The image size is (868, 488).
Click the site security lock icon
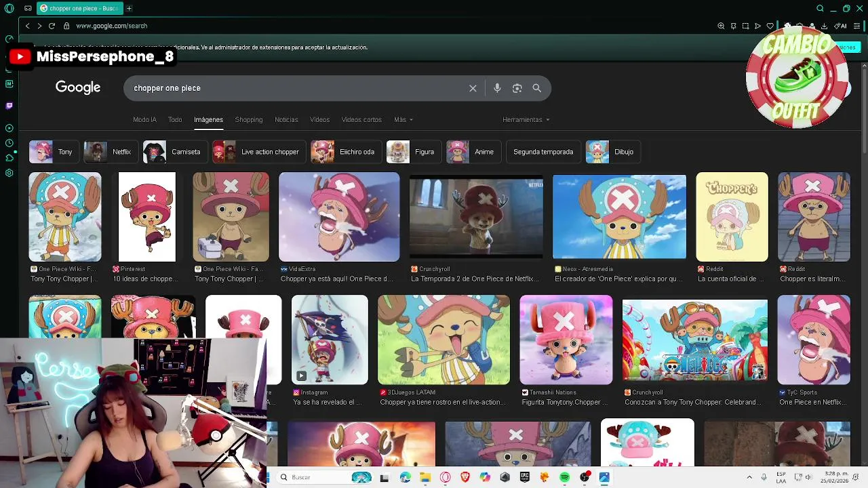click(x=66, y=26)
